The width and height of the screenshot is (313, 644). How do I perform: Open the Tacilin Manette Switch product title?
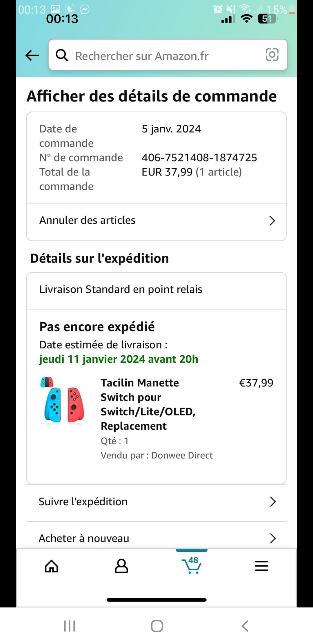pyautogui.click(x=148, y=404)
